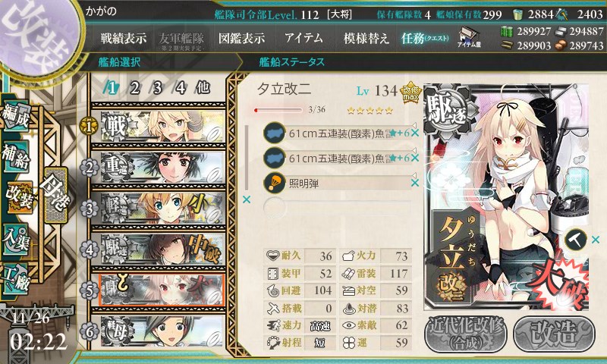
Task: Switch to fleet 2 tab
Action: coord(135,88)
